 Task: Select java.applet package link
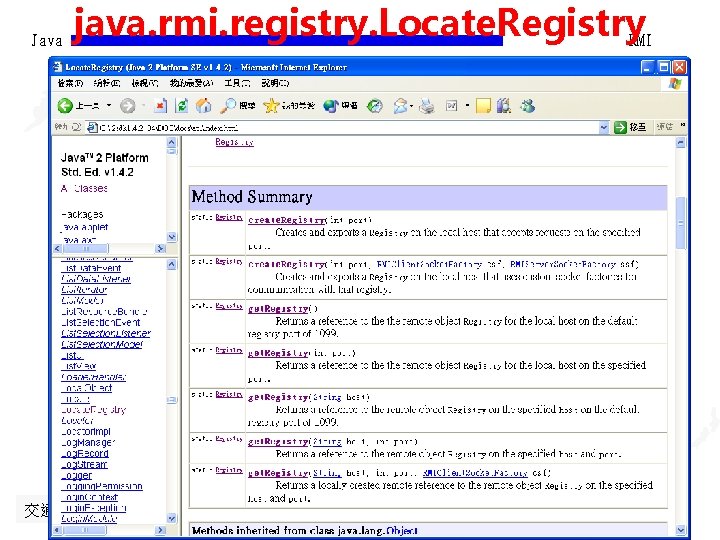[84, 227]
